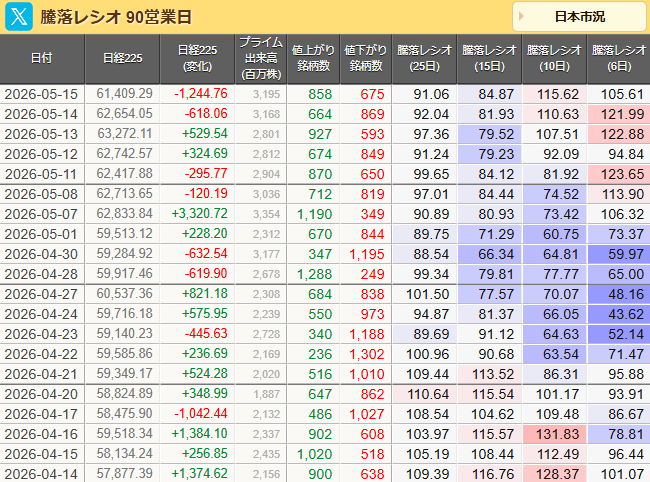Open the 日本市況 button
Screen dimensions: 650x482
click(x=580, y=17)
